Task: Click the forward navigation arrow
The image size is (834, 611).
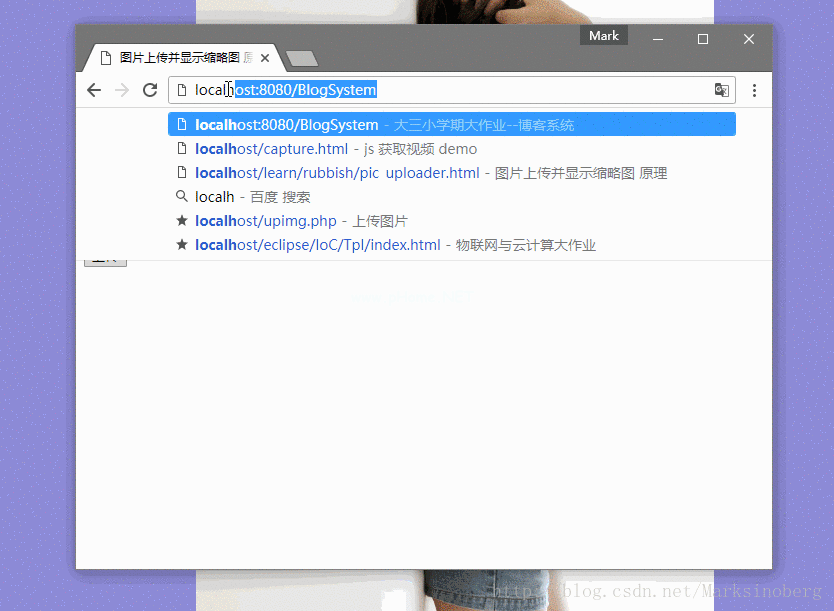Action: tap(122, 90)
